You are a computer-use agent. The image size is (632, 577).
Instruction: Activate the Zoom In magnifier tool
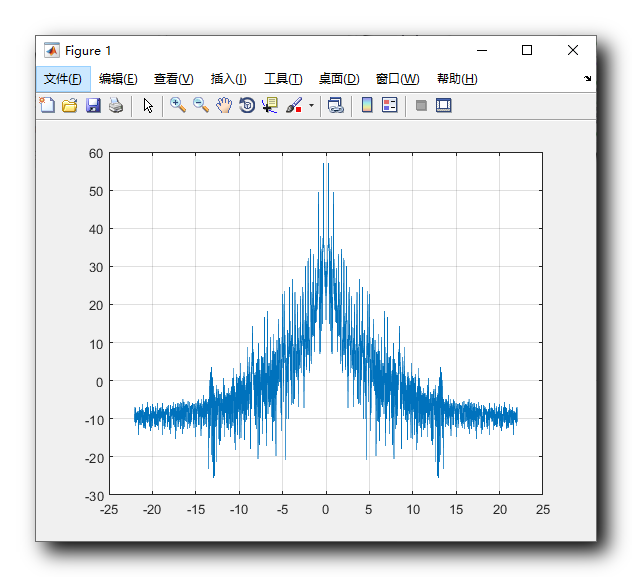(178, 105)
